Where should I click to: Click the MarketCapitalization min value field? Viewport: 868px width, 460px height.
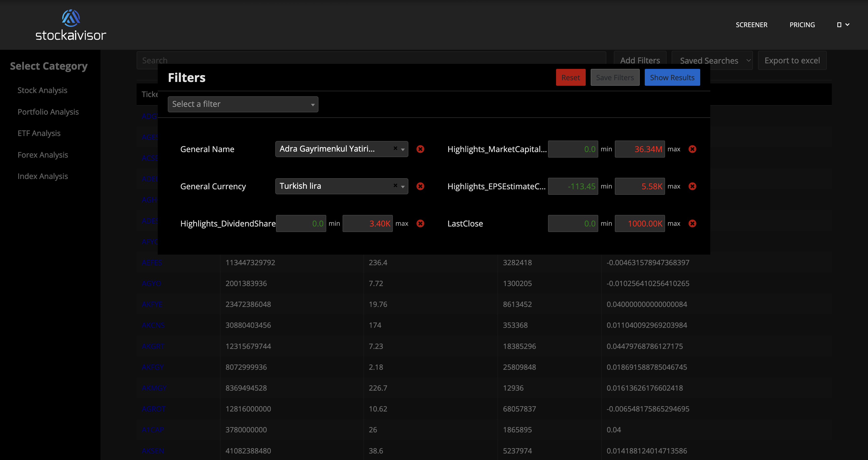point(572,149)
